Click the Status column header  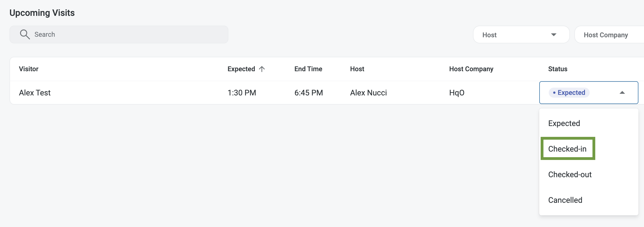pos(558,69)
